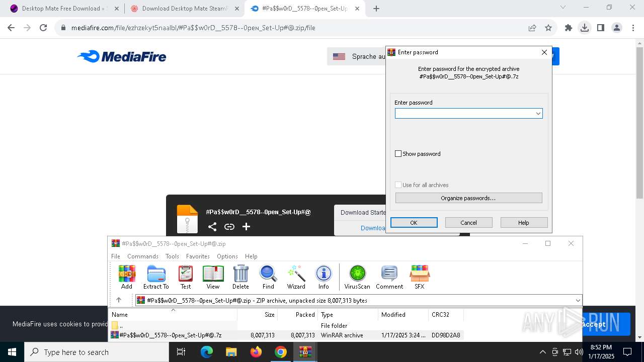Enable the Show password checkbox
This screenshot has height=362, width=644.
(x=398, y=154)
